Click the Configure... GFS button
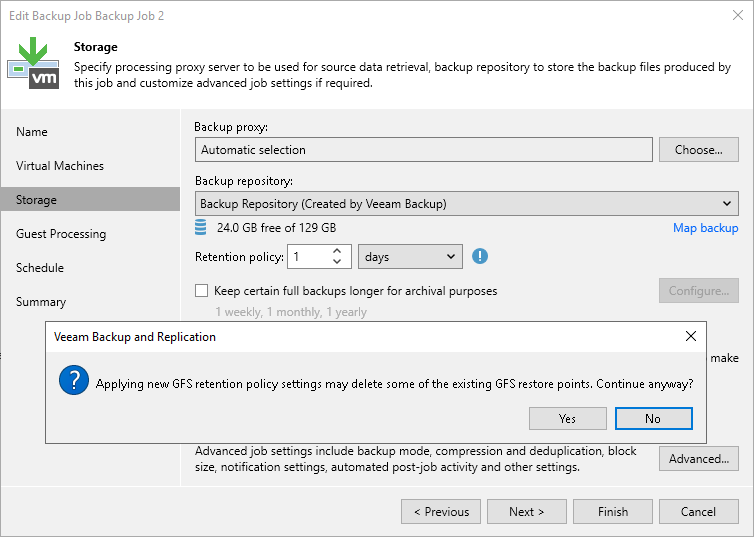 click(x=699, y=291)
